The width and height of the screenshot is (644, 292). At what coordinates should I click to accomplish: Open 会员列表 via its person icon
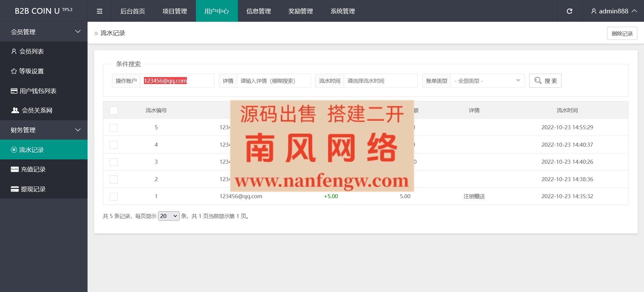tap(14, 51)
